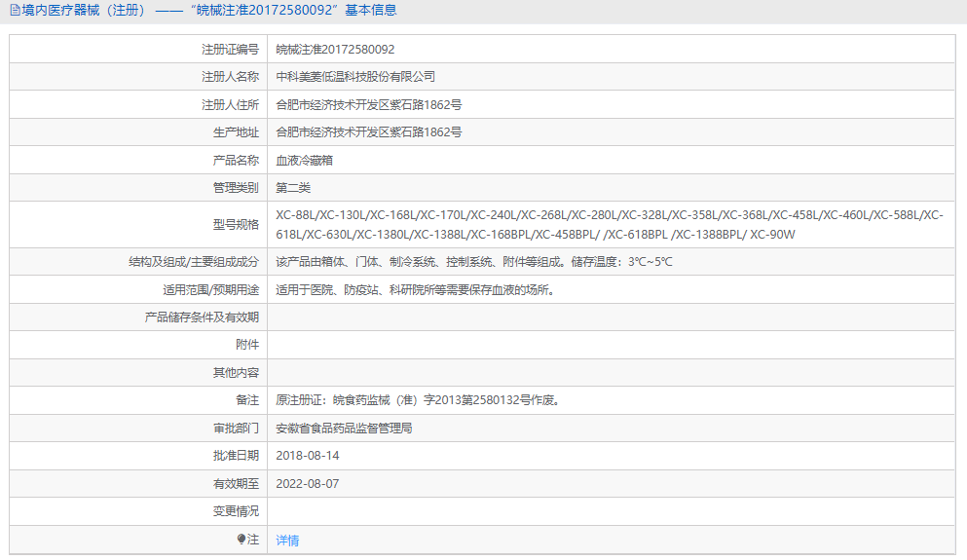Click the 第二类 category value
This screenshot has height=560, width=967.
coord(293,188)
